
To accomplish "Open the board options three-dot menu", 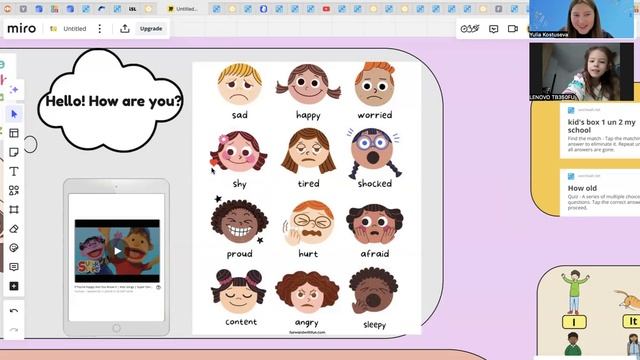I will point(100,29).
